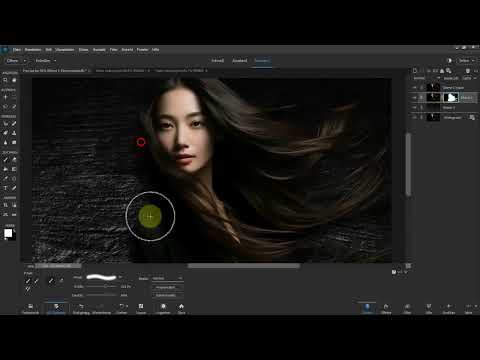This screenshot has width=480, height=360.
Task: Toggle visibility of the layer with mask
Action: [x=414, y=98]
